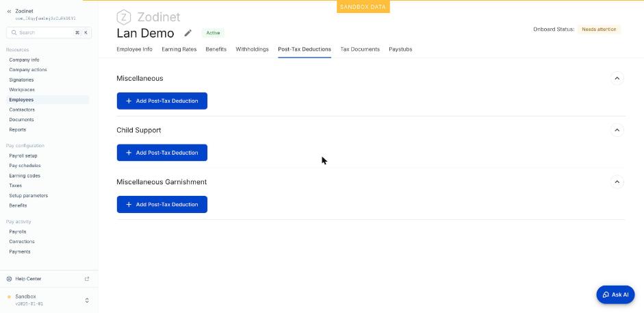
Task: Collapse sidebar using double chevron icon
Action: click(10, 12)
